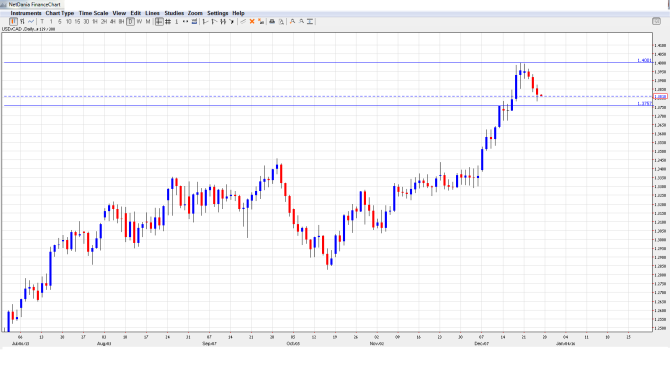
Task: Open the Time Scale menu
Action: coord(94,13)
